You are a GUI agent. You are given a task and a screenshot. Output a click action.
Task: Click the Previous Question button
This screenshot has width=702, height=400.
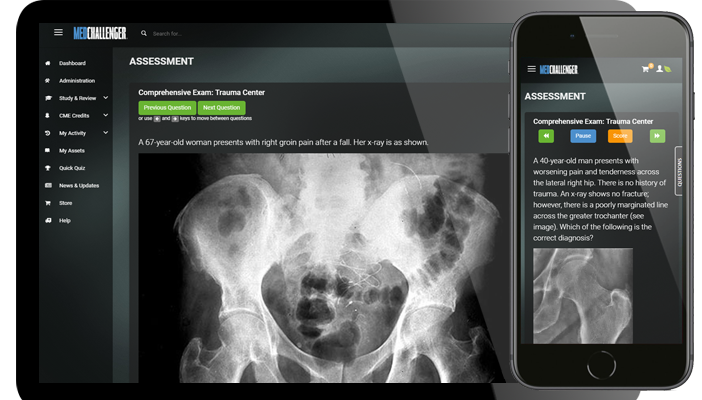click(x=167, y=108)
